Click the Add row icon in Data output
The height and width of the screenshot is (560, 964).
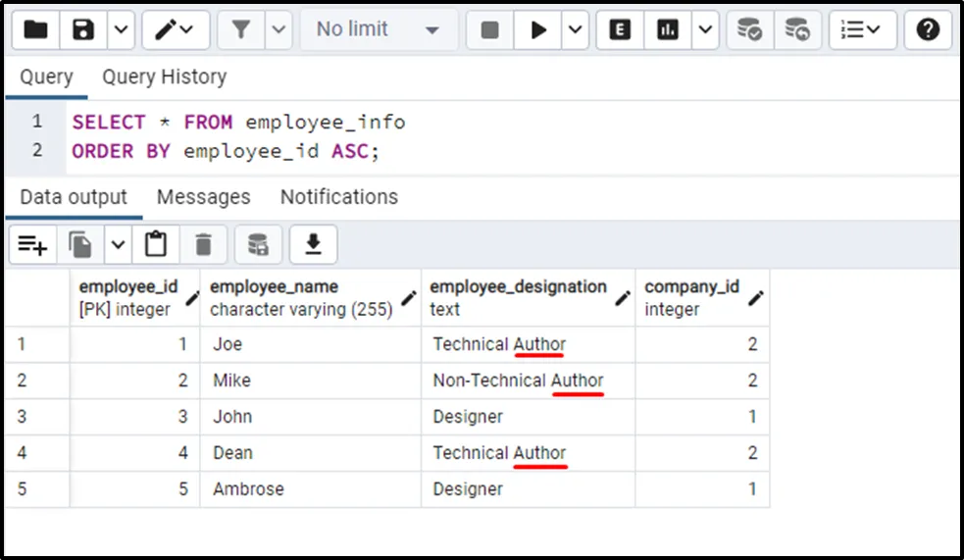click(x=33, y=244)
